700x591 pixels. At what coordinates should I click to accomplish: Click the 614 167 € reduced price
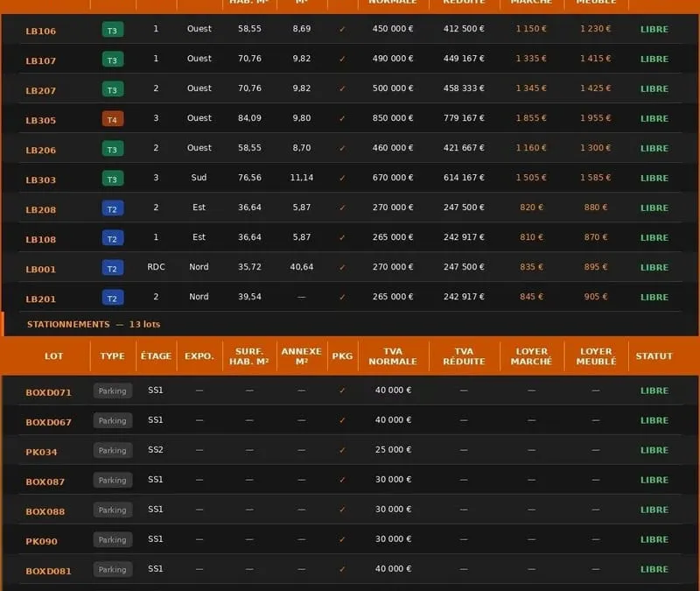pyautogui.click(x=464, y=178)
